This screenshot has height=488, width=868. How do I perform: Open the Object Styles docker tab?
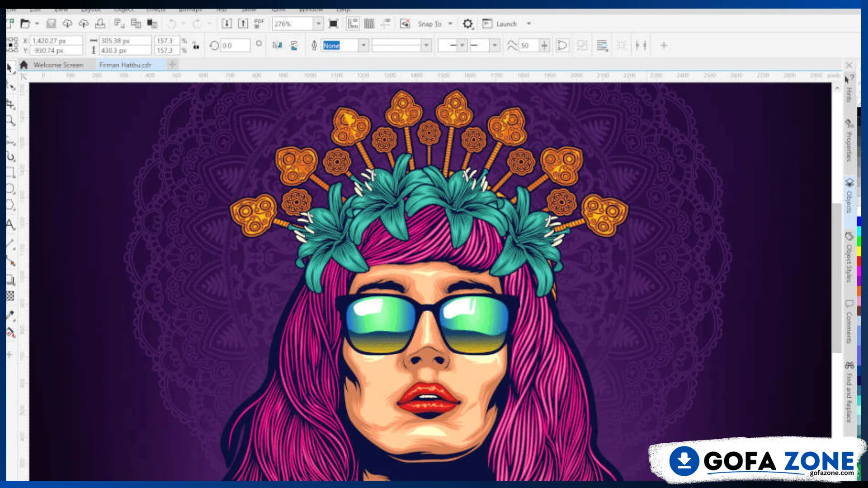849,258
